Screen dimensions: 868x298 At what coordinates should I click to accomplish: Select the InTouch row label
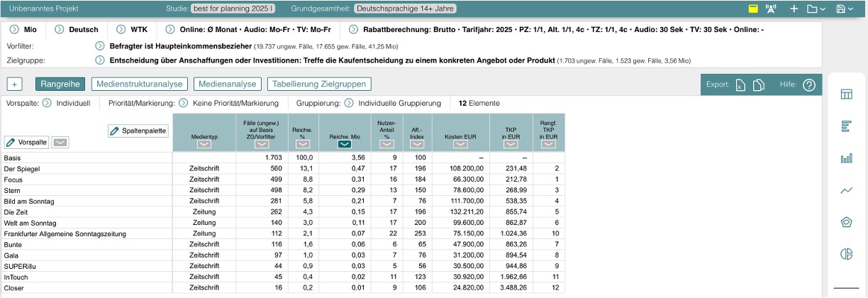(16, 277)
